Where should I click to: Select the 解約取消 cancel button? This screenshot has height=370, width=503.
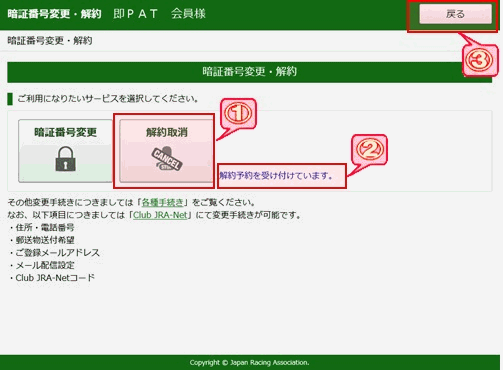pos(166,151)
